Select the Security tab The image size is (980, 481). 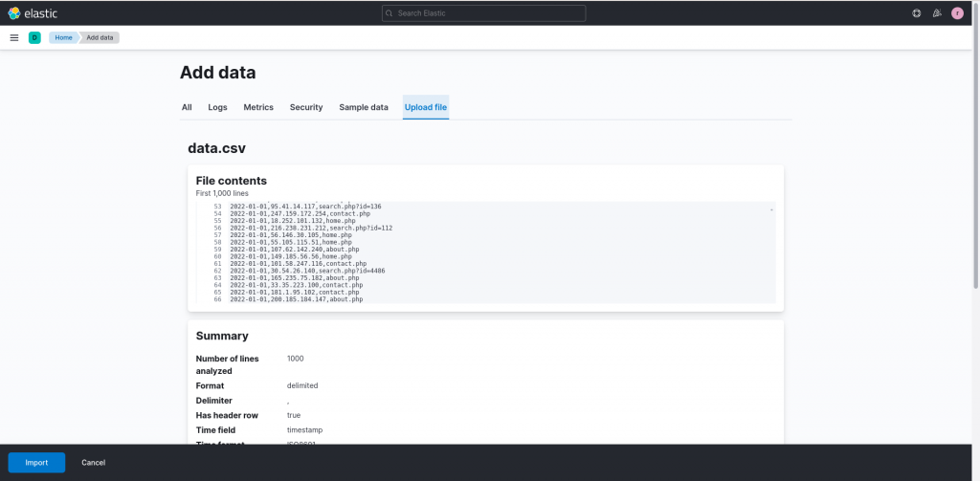[306, 107]
